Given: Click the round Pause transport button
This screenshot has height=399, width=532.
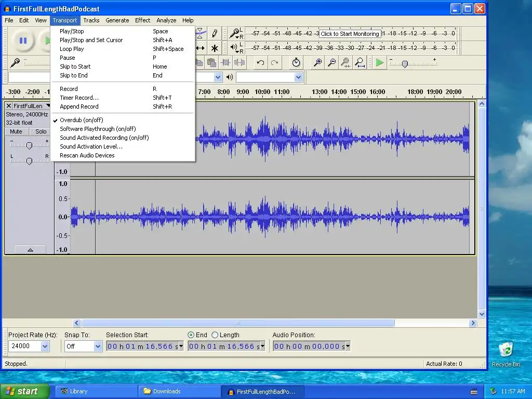Looking at the screenshot, I should tap(23, 41).
